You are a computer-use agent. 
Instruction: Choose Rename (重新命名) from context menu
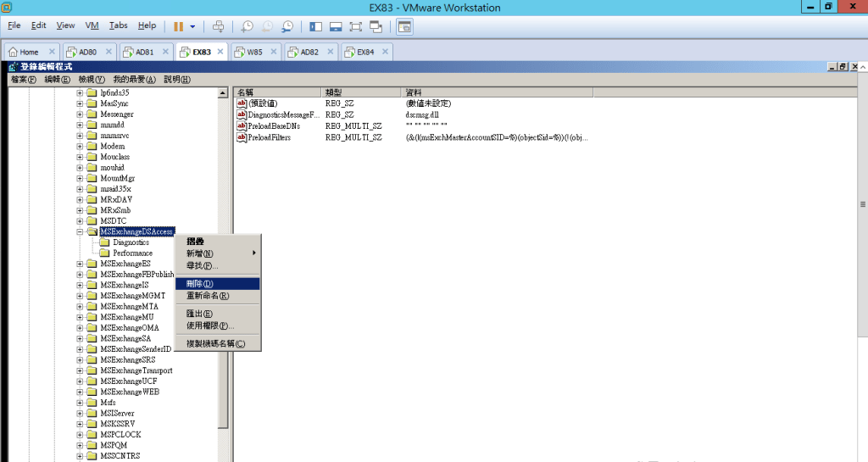[208, 296]
